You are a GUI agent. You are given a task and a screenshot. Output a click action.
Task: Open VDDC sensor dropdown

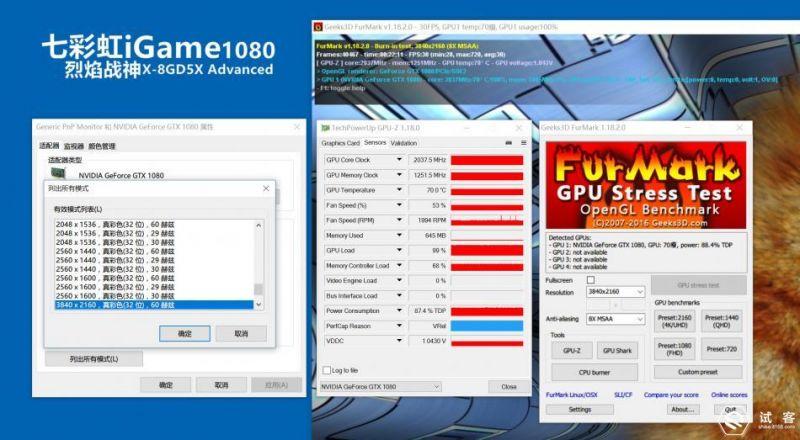[399, 341]
